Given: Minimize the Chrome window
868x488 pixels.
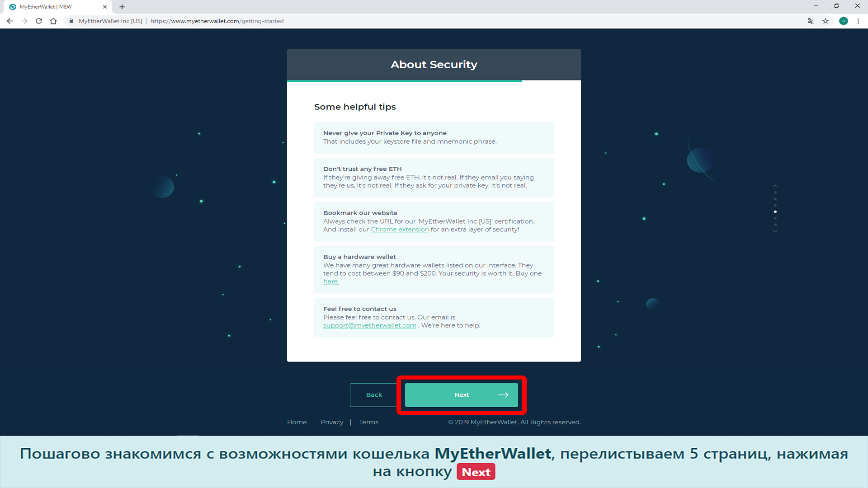Looking at the screenshot, I should [816, 6].
